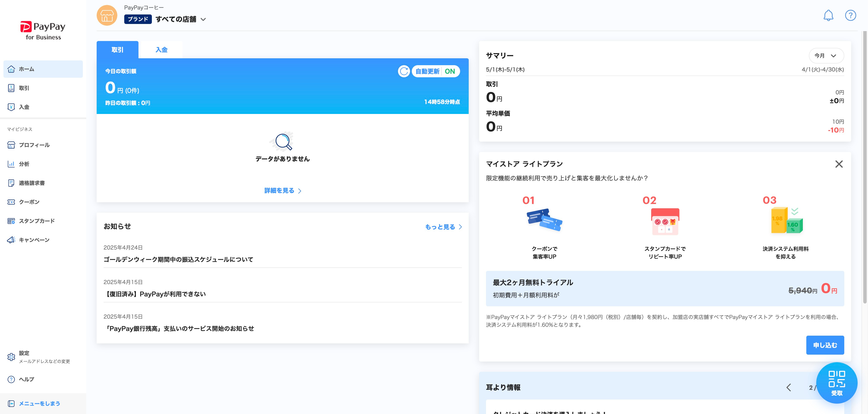Click the orange store avatar icon
This screenshot has width=868, height=414.
pos(107,15)
